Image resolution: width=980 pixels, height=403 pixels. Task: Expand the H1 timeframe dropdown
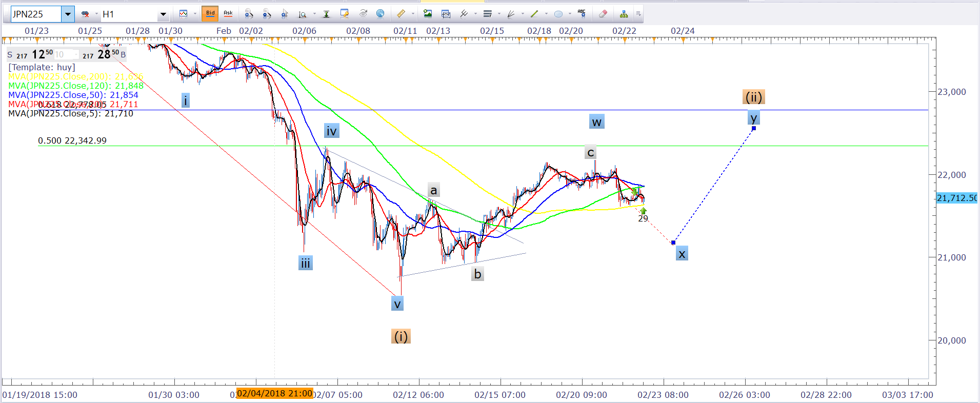point(163,14)
